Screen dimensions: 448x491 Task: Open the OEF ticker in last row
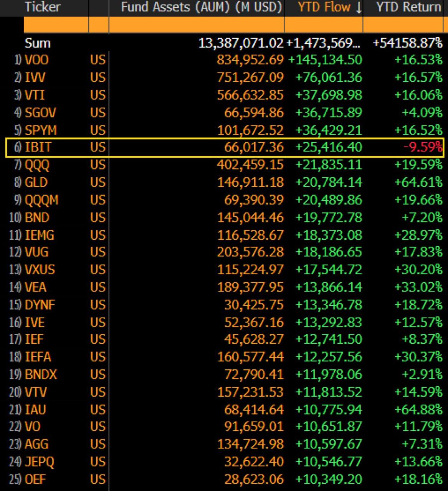[x=35, y=479]
